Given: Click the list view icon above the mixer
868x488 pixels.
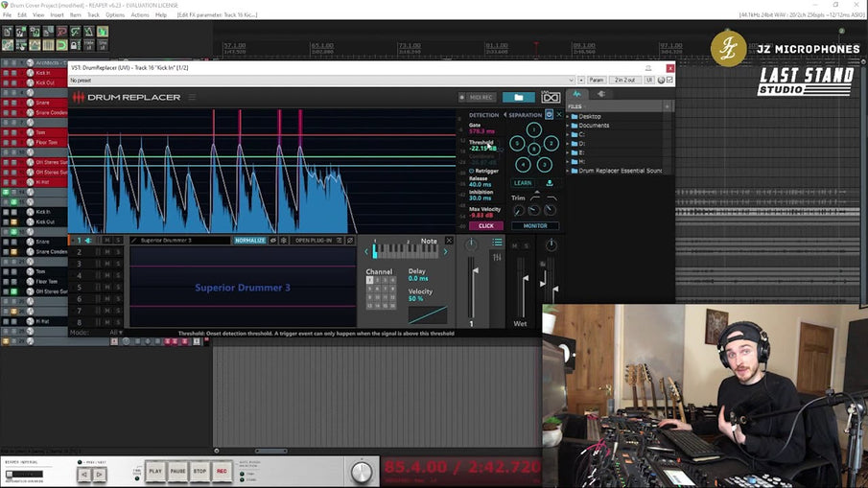Looking at the screenshot, I should coord(497,243).
